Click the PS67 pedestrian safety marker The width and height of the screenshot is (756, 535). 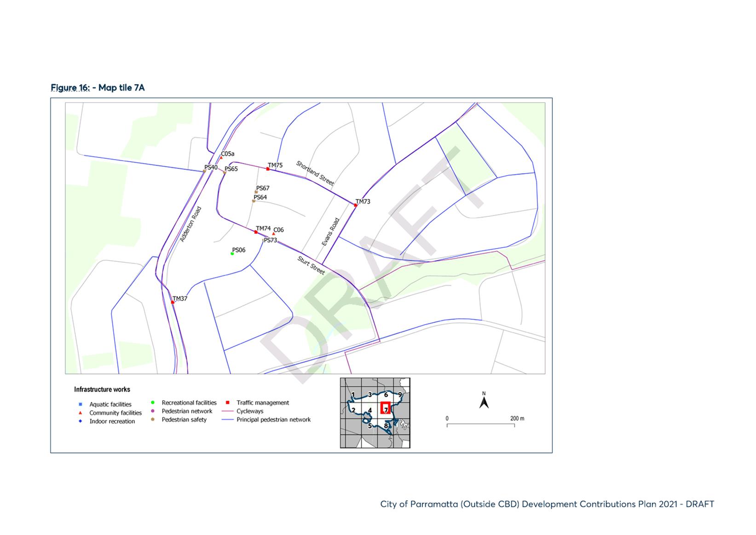[x=256, y=192]
